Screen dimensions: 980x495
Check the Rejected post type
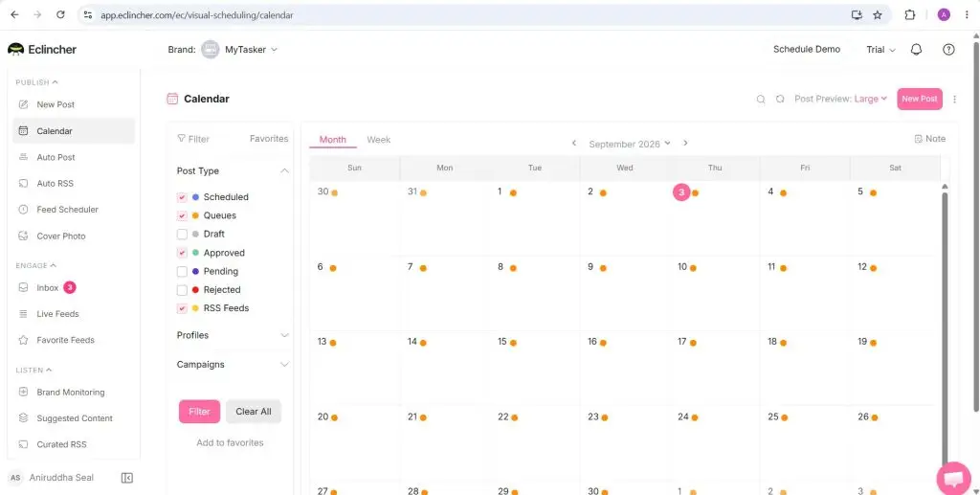pyautogui.click(x=182, y=290)
